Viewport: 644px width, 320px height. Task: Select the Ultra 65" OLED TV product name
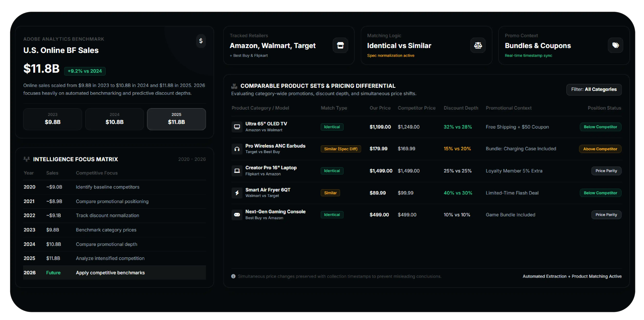coord(266,124)
